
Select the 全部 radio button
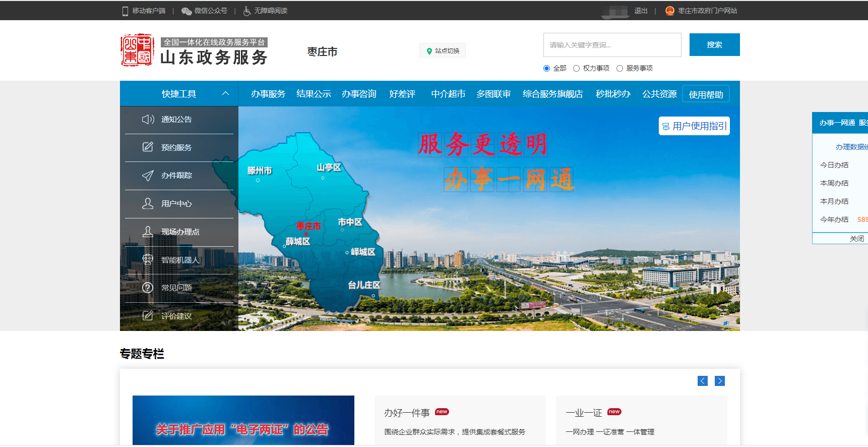pyautogui.click(x=546, y=69)
